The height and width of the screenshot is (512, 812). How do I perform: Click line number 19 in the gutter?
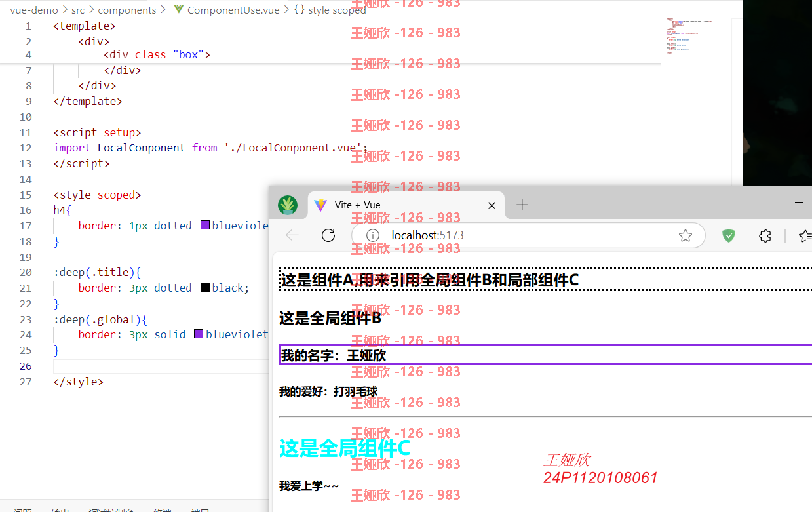25,257
